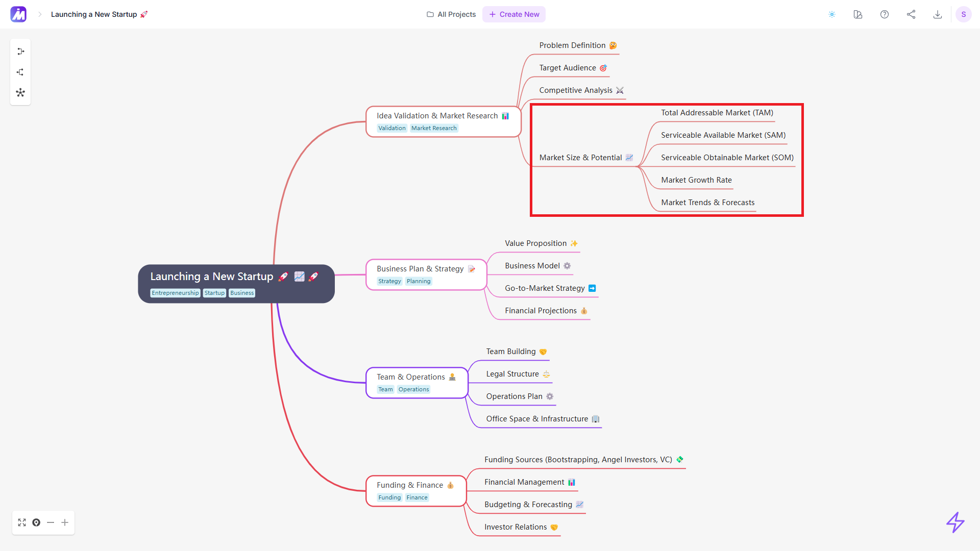
Task: Click the zoom-out minus slider control
Action: pos(51,523)
